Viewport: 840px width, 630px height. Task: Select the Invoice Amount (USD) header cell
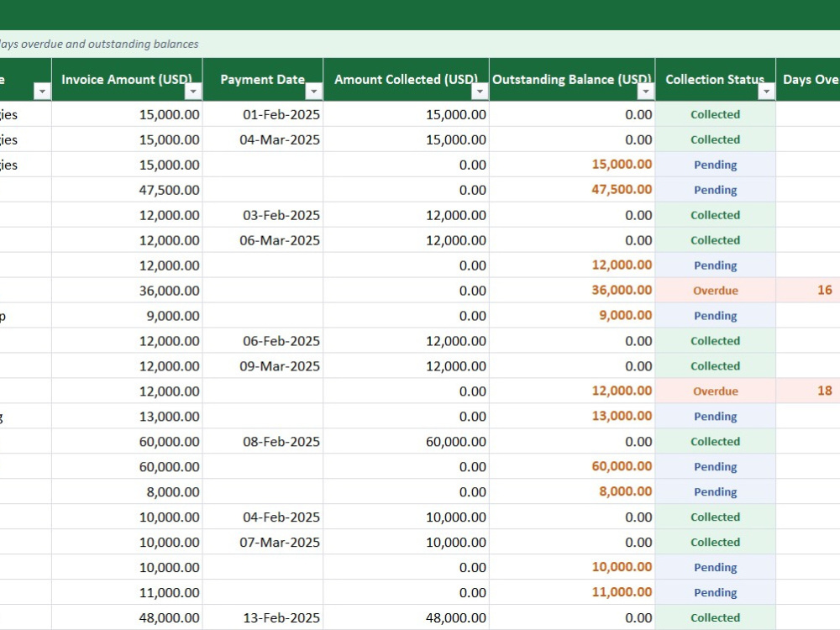tap(127, 79)
